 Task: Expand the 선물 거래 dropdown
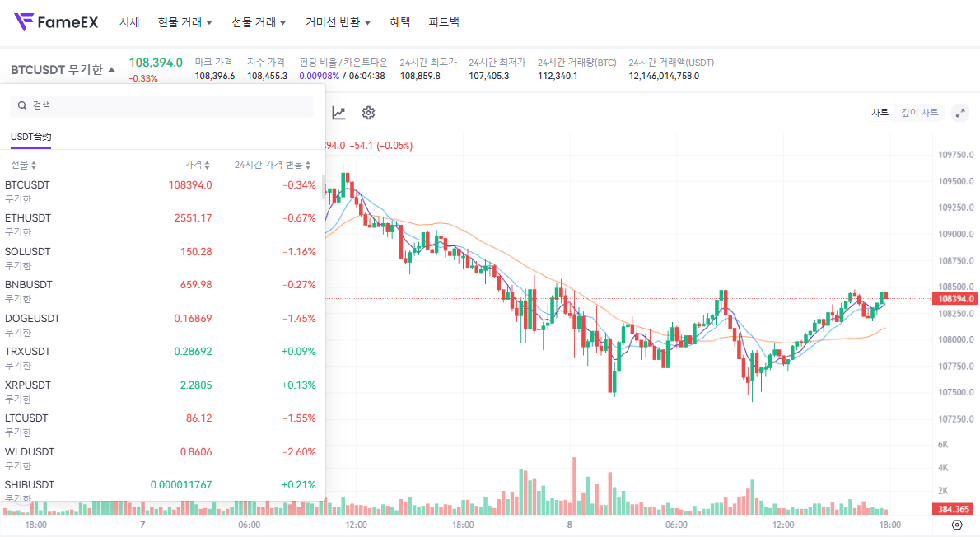[259, 22]
